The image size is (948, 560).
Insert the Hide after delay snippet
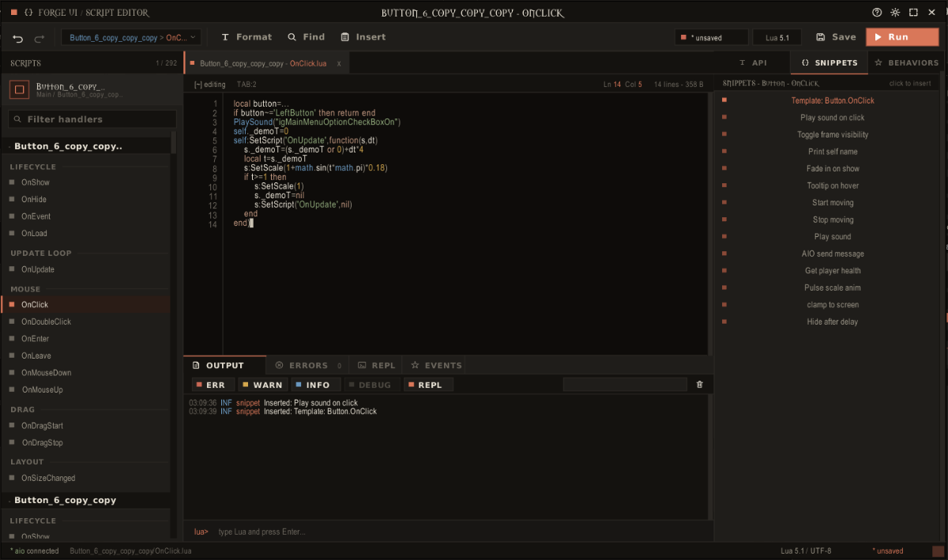pyautogui.click(x=829, y=322)
